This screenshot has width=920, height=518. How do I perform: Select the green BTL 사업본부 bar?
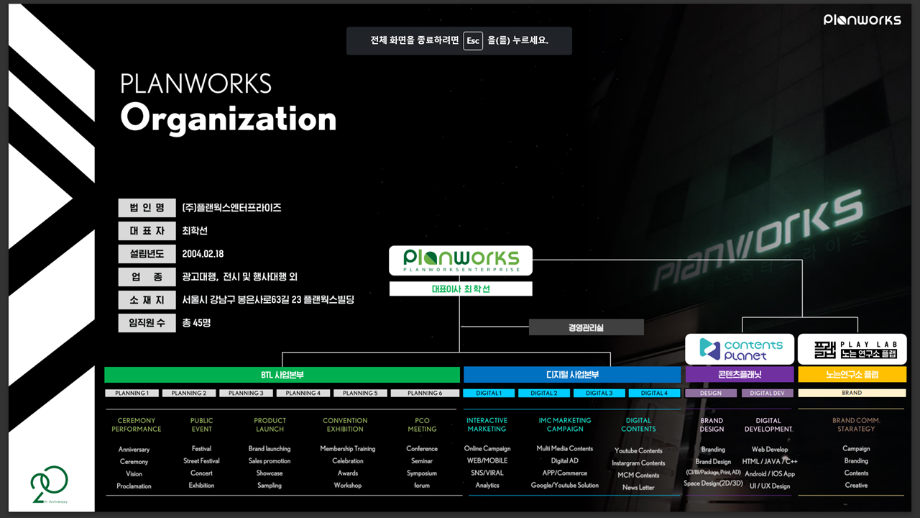point(282,375)
